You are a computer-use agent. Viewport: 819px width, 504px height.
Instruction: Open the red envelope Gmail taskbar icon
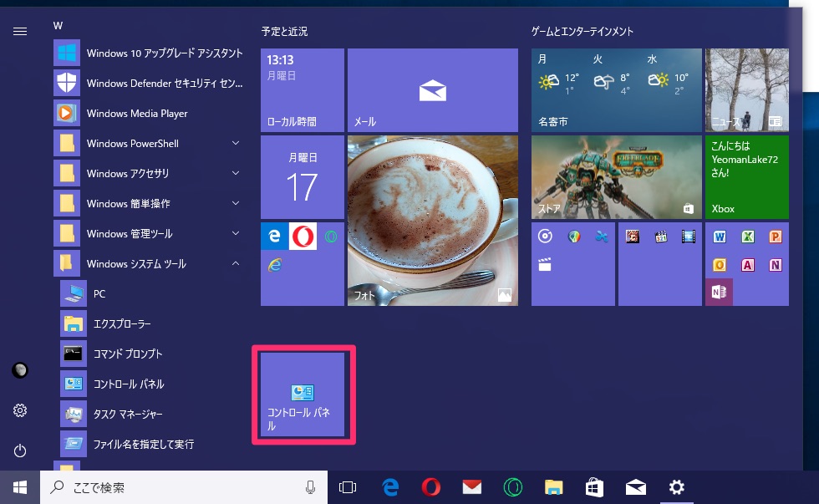[472, 487]
